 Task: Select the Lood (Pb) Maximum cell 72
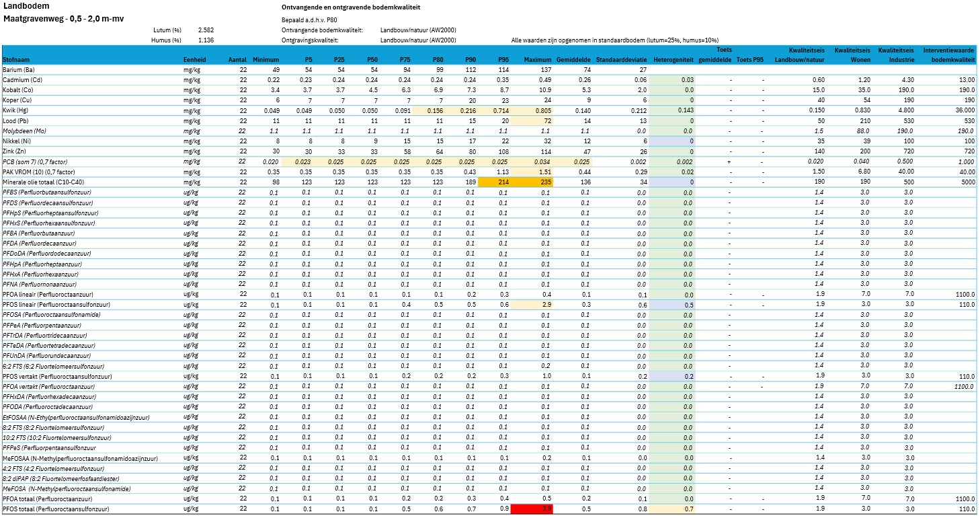point(532,120)
